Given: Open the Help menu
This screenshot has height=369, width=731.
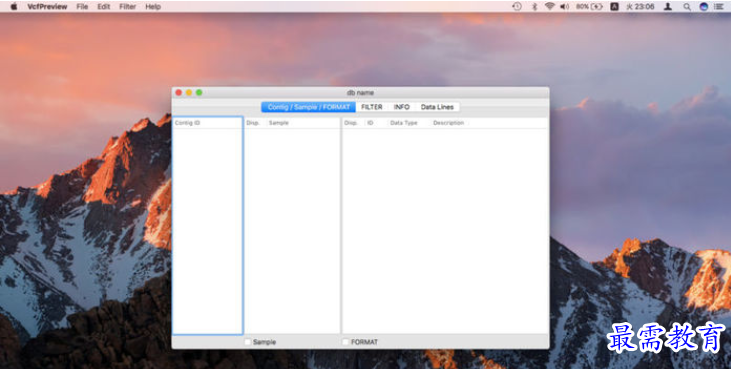Looking at the screenshot, I should pos(153,7).
